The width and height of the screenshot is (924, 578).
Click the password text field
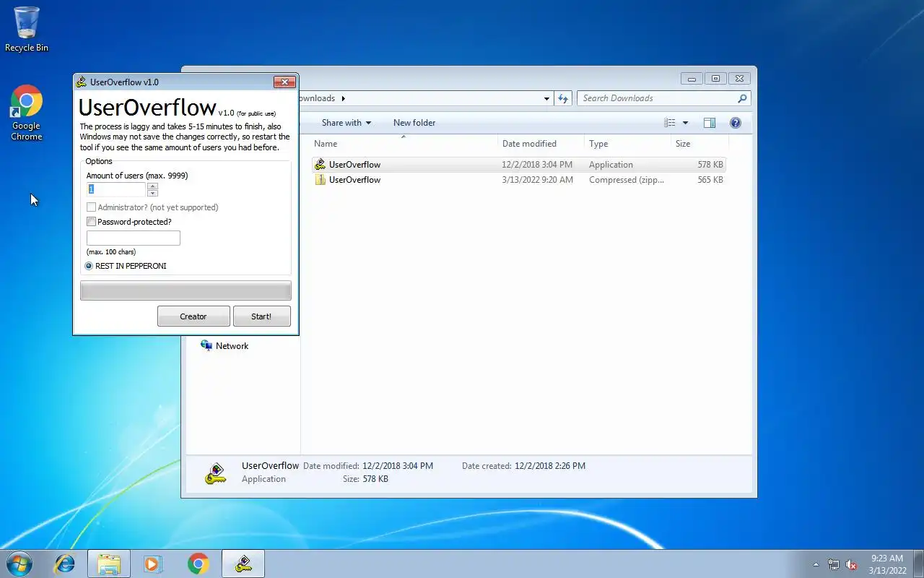(134, 238)
